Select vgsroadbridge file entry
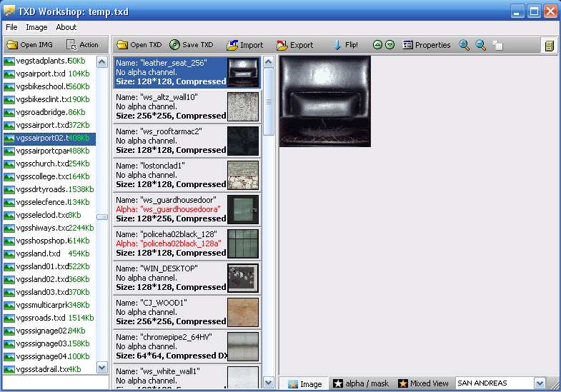561x392 pixels. [x=49, y=112]
